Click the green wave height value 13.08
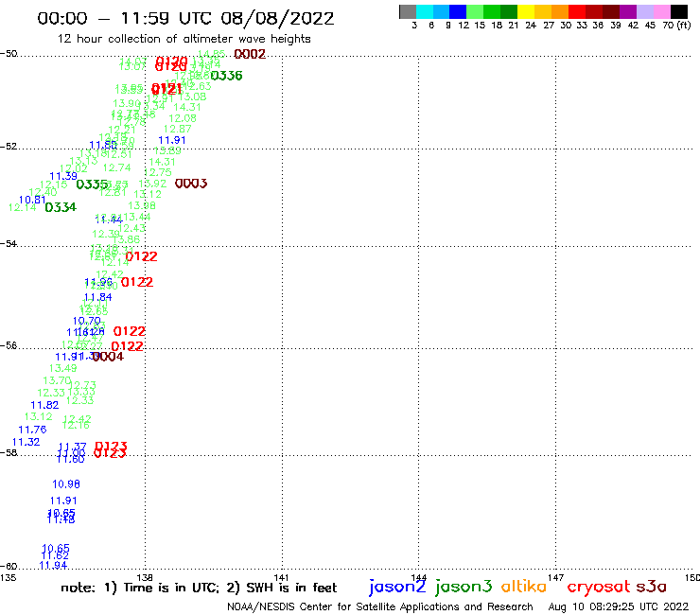Viewport: 700px width, 615px height. 192,97
